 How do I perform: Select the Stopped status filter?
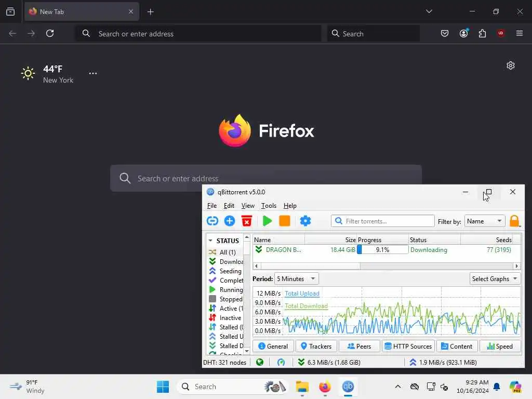[x=225, y=299]
